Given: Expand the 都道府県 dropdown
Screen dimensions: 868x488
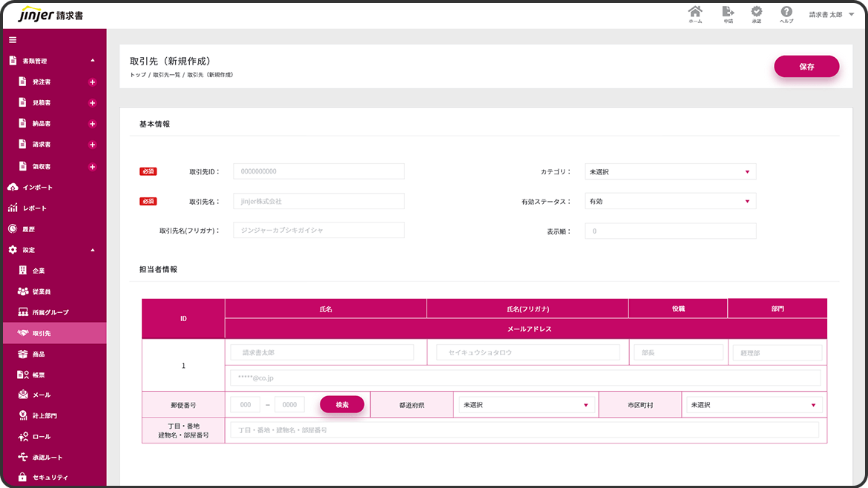Looking at the screenshot, I should coord(524,405).
